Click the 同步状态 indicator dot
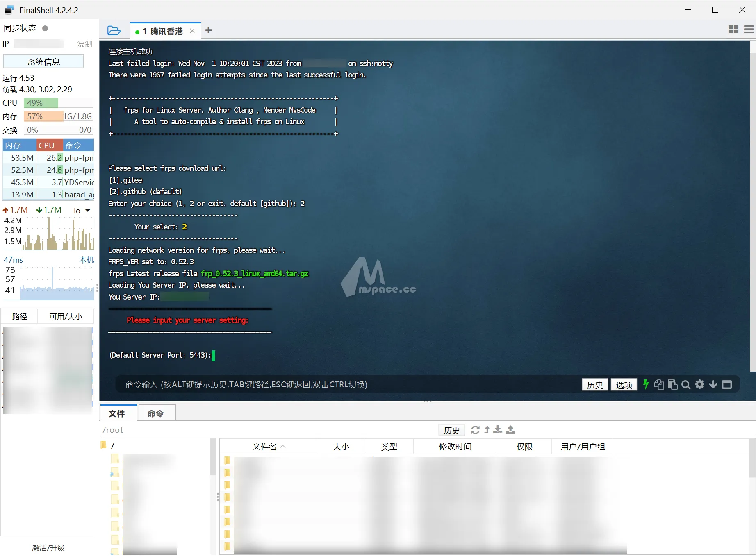 pyautogui.click(x=45, y=28)
